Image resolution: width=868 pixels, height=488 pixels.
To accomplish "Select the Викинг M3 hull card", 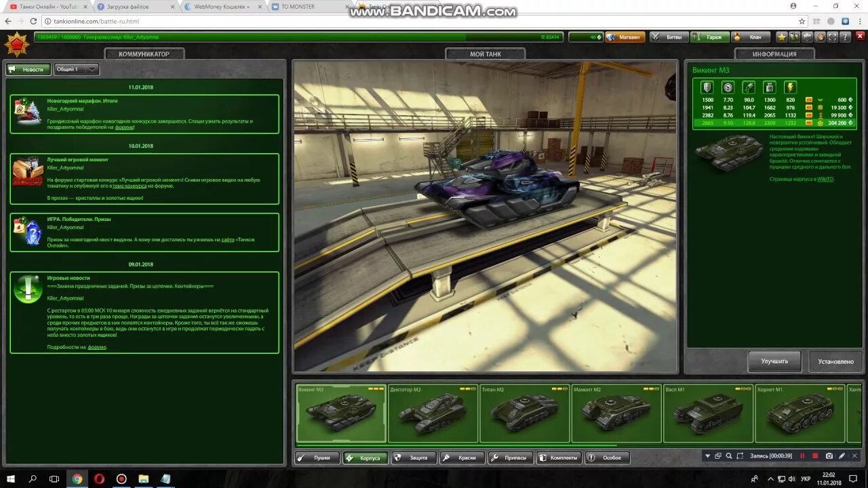I will pos(341,413).
